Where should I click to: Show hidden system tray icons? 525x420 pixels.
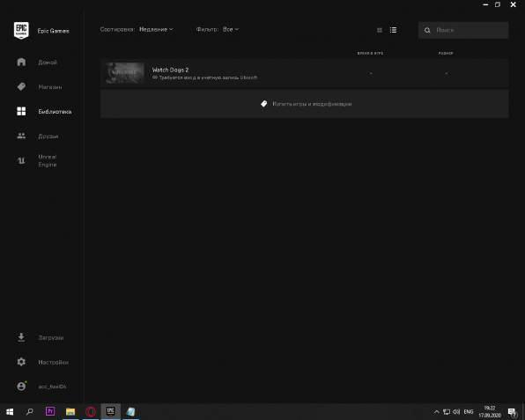[x=436, y=411]
